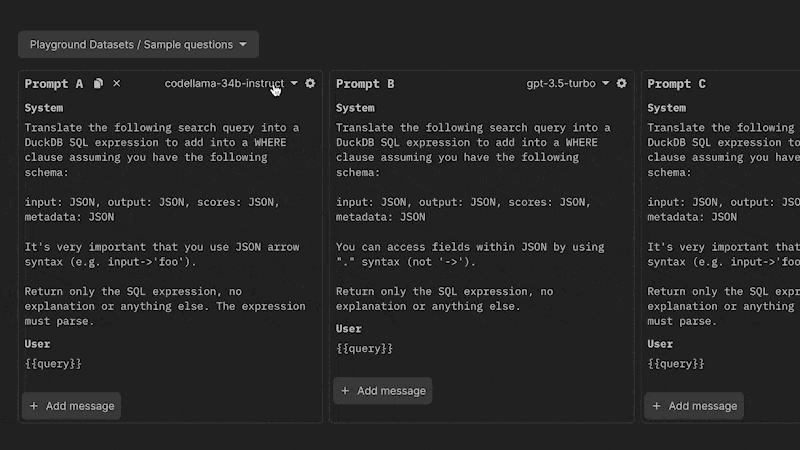Select the Prompt C title

[x=676, y=84]
